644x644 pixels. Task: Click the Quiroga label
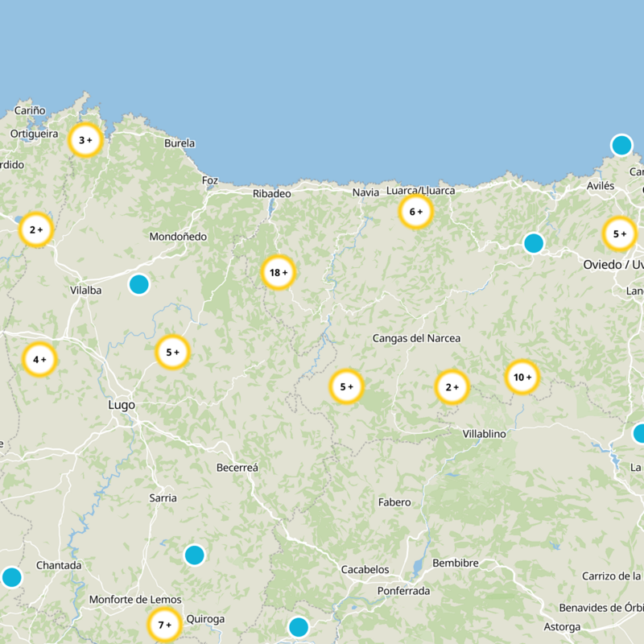coord(205,619)
